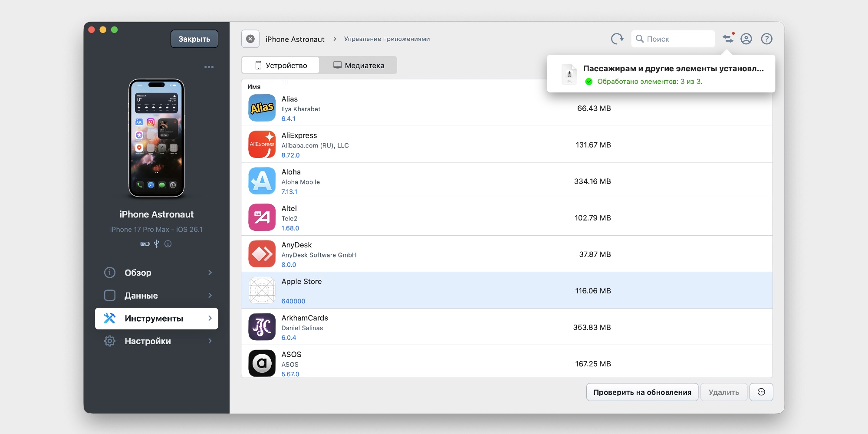The image size is (868, 434).
Task: Open the transfers activity icon
Action: click(728, 39)
